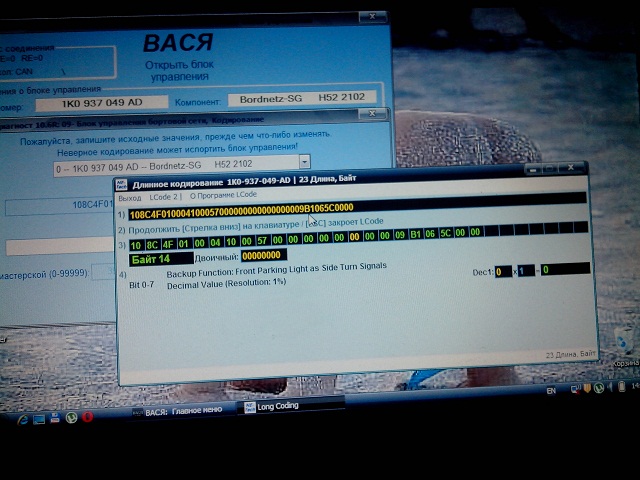The image size is (640, 480).
Task: Maximize the Long Coding window
Action: [550, 169]
